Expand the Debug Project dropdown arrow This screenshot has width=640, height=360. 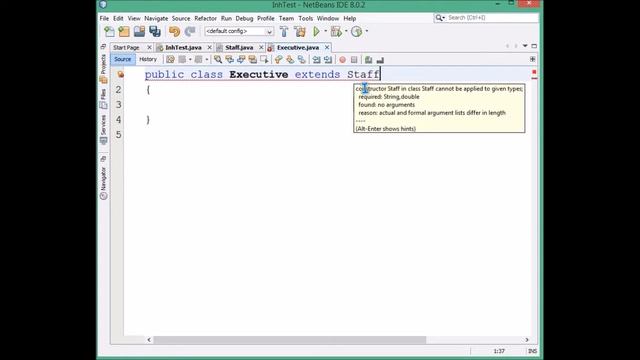point(346,31)
